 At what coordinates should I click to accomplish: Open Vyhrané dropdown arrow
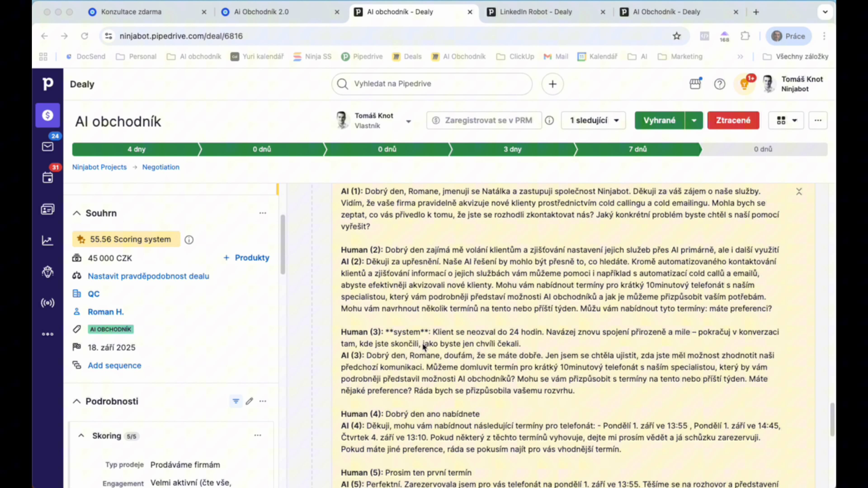(x=694, y=121)
